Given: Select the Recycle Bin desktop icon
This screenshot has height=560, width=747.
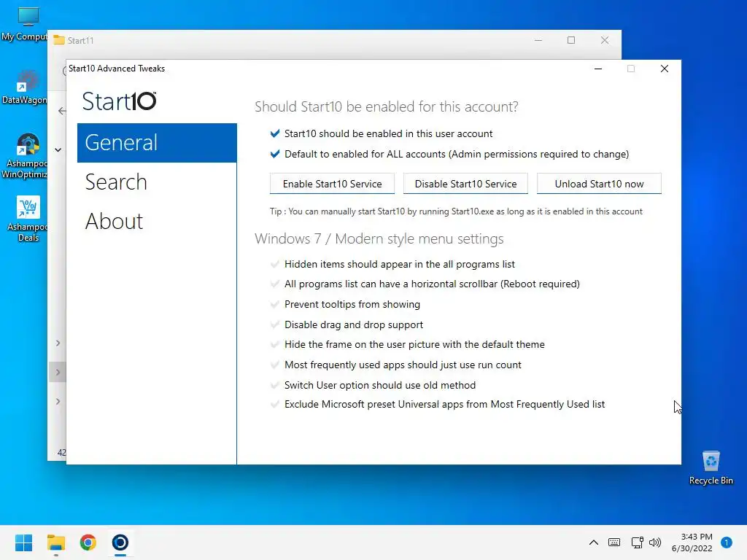Looking at the screenshot, I should pos(711,467).
